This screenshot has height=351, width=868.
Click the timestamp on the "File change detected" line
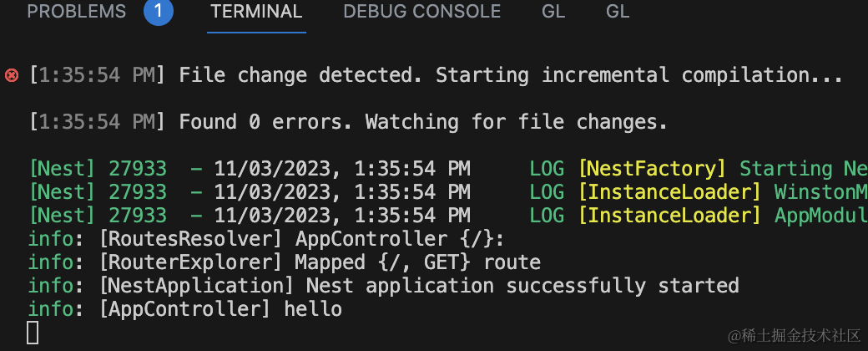tap(98, 75)
